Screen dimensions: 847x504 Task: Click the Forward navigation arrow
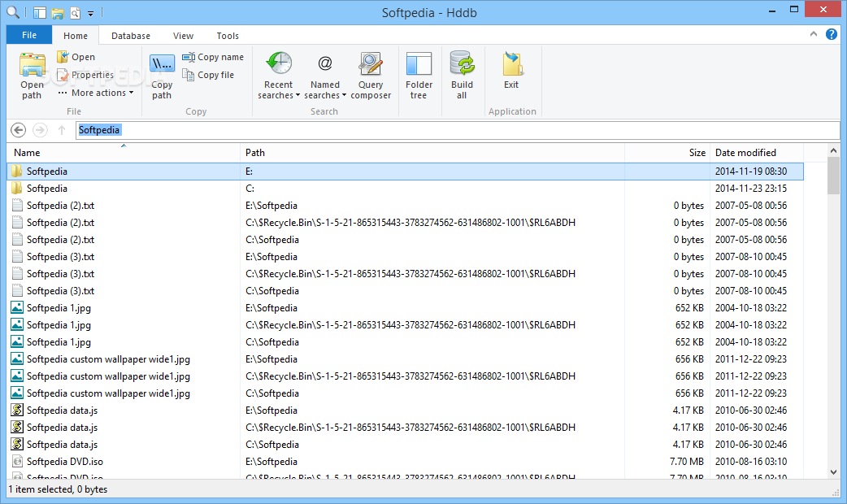tap(40, 130)
